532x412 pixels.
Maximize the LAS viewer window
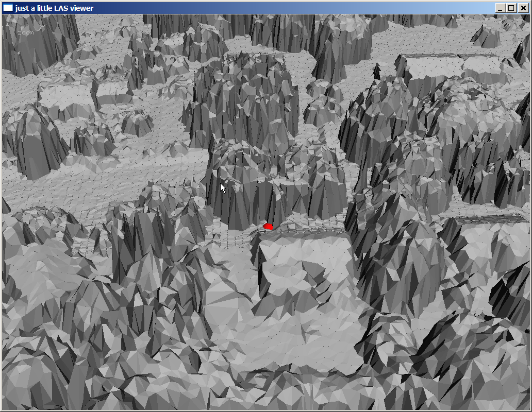pos(511,8)
